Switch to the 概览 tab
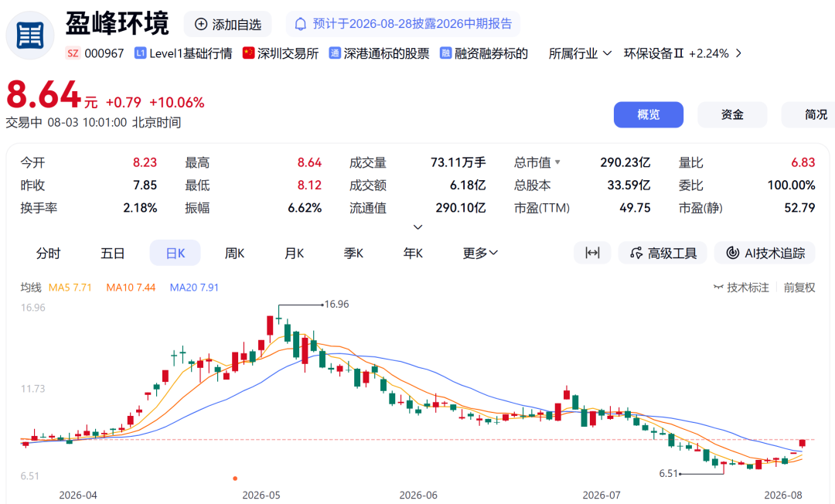 648,114
